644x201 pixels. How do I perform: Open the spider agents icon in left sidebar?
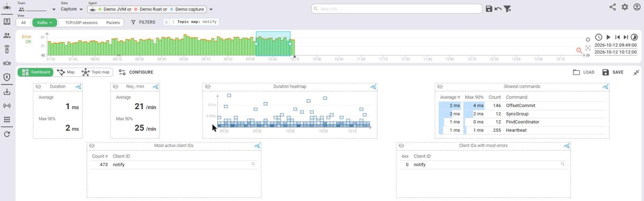(x=7, y=63)
